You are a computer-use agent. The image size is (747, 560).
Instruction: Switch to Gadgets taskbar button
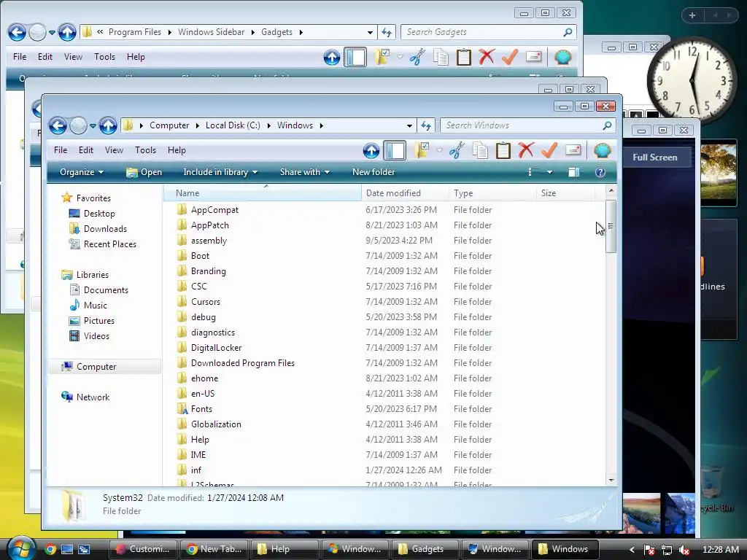425,549
